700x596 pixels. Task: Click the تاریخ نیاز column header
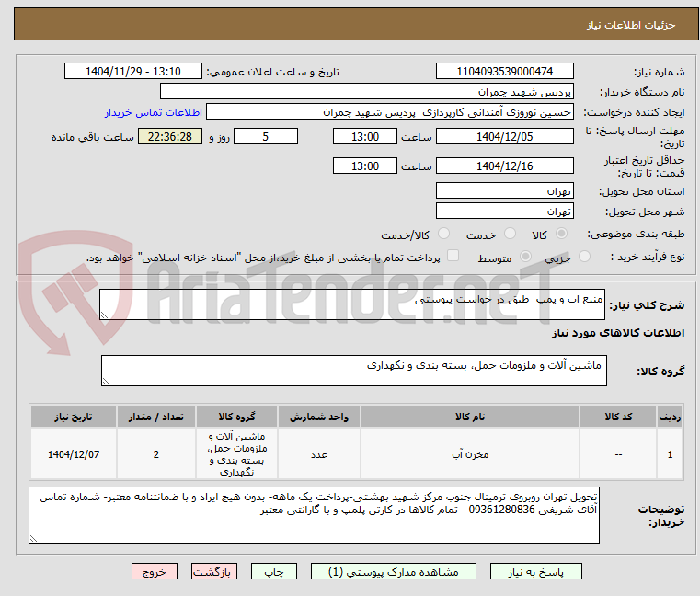74,417
